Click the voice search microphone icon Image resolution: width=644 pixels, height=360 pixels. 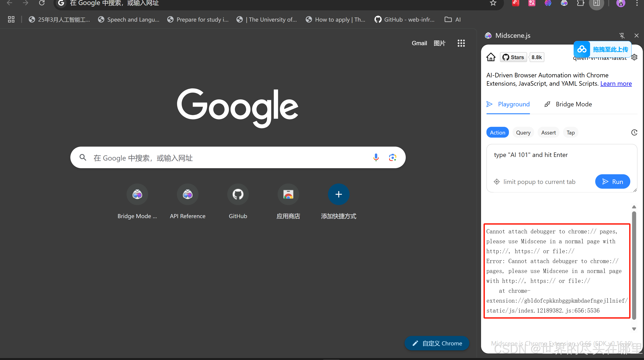coord(376,157)
